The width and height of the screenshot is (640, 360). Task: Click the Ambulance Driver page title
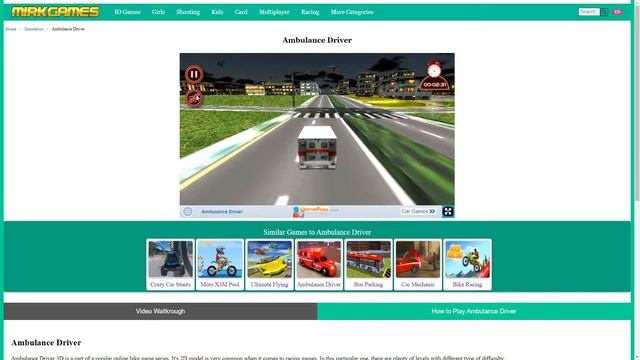(317, 40)
